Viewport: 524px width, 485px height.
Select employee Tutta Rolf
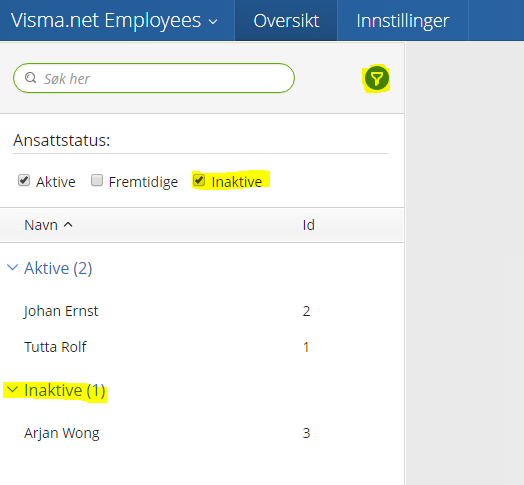point(202,347)
